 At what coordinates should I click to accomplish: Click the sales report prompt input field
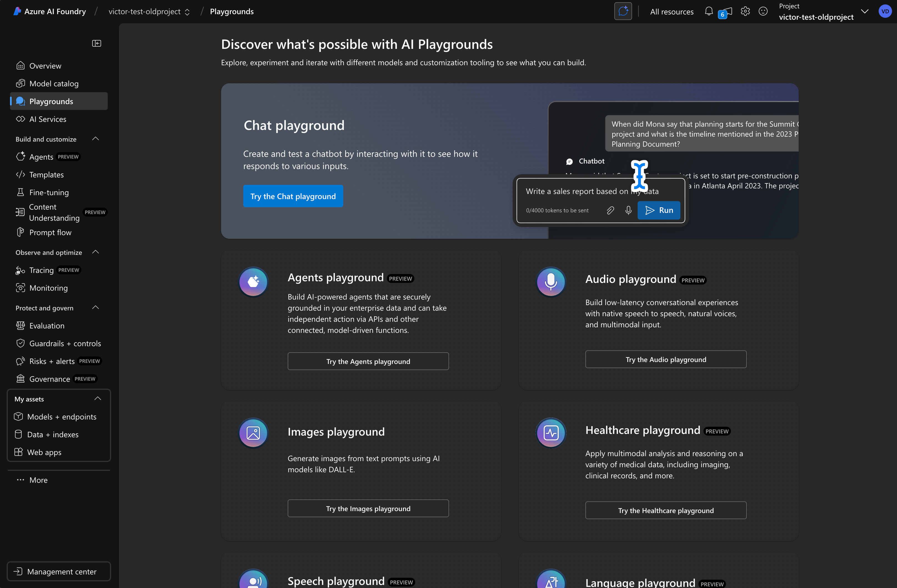[592, 191]
